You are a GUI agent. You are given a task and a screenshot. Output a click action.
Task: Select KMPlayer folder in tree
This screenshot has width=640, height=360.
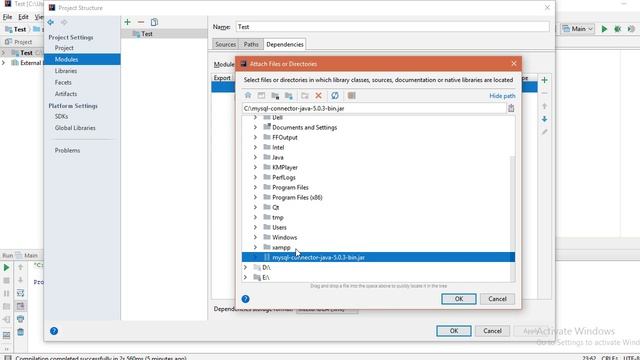pos(285,167)
